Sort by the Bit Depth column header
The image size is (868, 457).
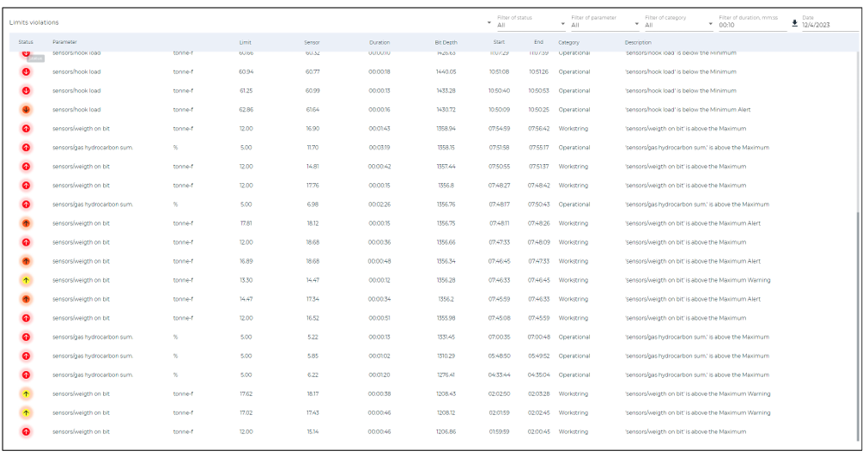(x=446, y=42)
